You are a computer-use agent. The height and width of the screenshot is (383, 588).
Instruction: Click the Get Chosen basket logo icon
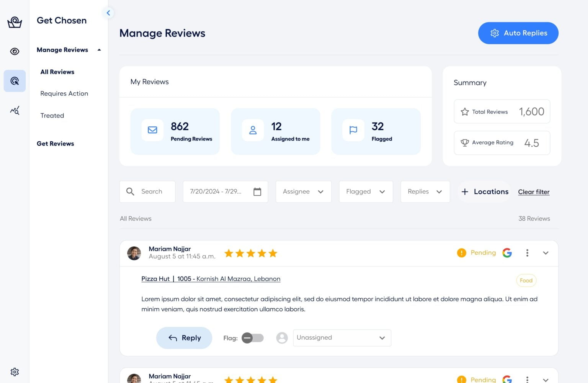coord(15,22)
